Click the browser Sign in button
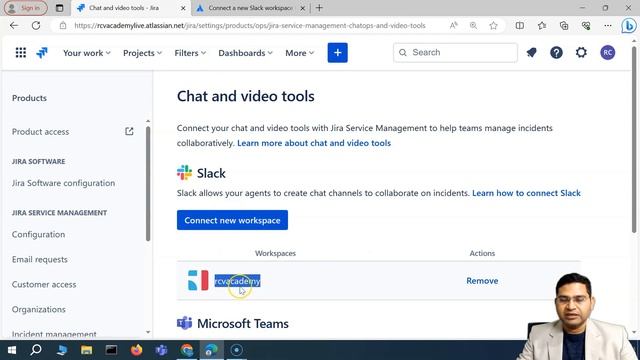Screen dimensions: 640x360 click(x=25, y=8)
